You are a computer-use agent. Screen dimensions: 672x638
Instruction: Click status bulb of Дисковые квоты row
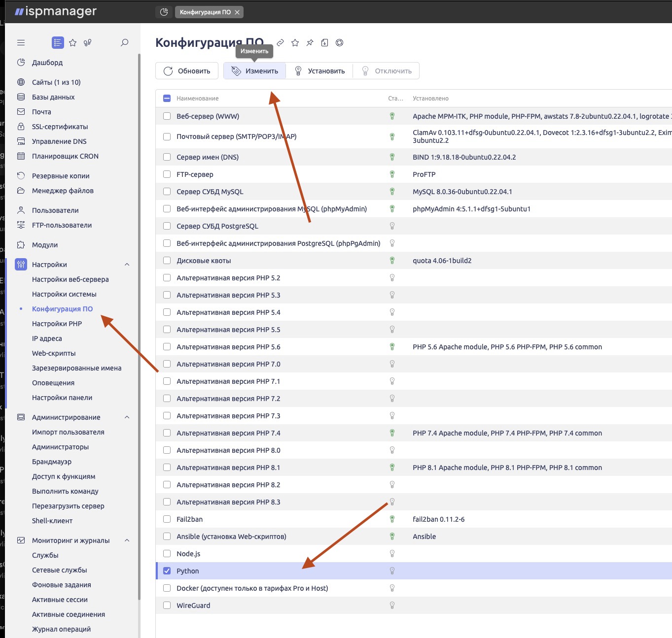tap(392, 261)
